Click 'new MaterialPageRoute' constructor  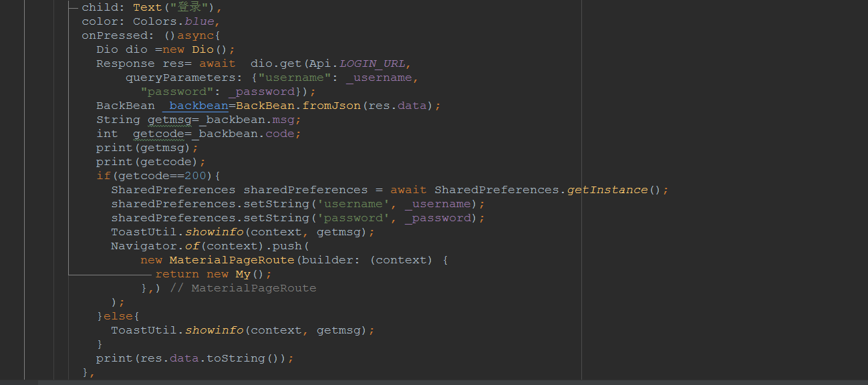point(217,260)
